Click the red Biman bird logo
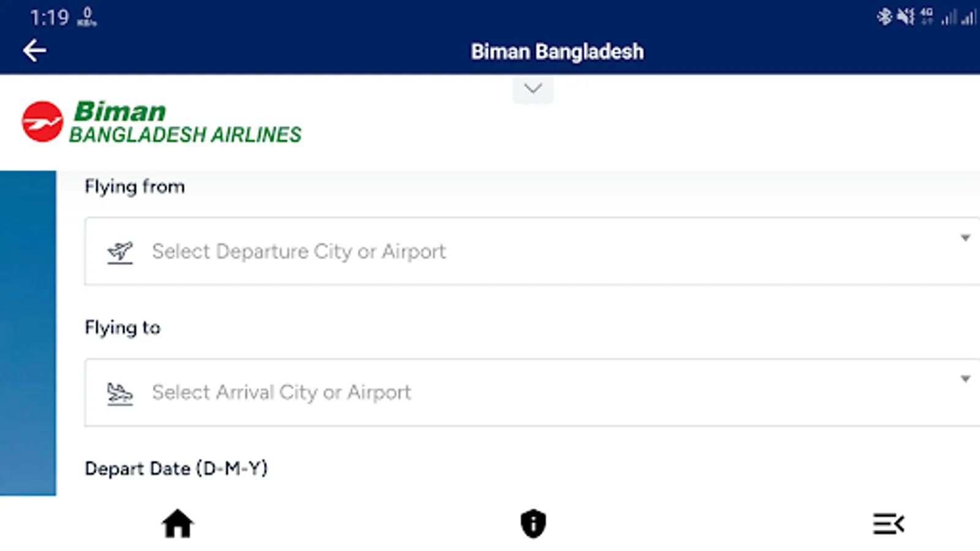 click(42, 121)
